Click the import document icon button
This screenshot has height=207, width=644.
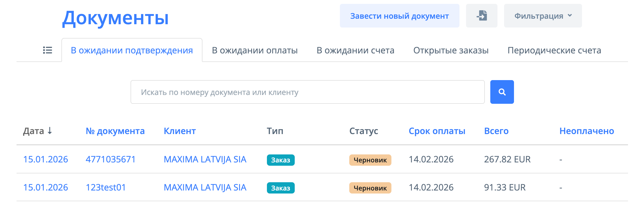click(x=481, y=16)
